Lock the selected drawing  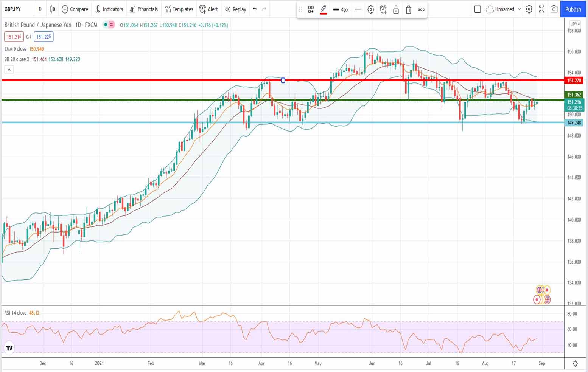[396, 10]
